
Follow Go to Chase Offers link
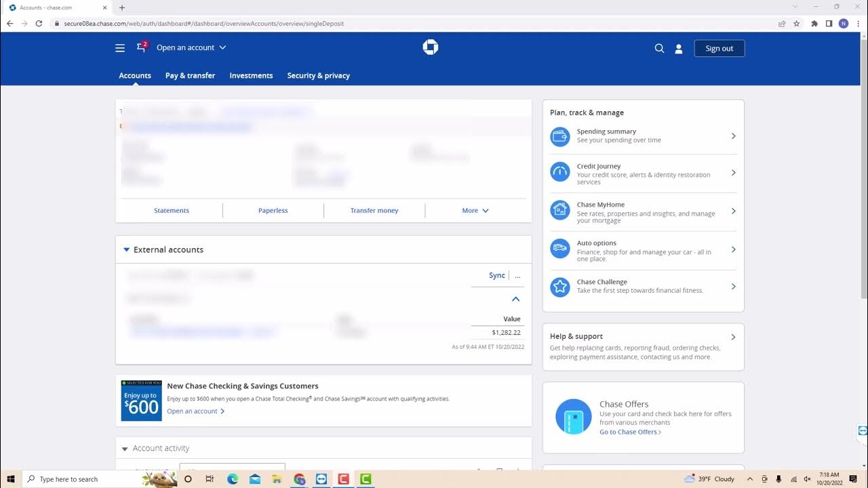pyautogui.click(x=631, y=432)
